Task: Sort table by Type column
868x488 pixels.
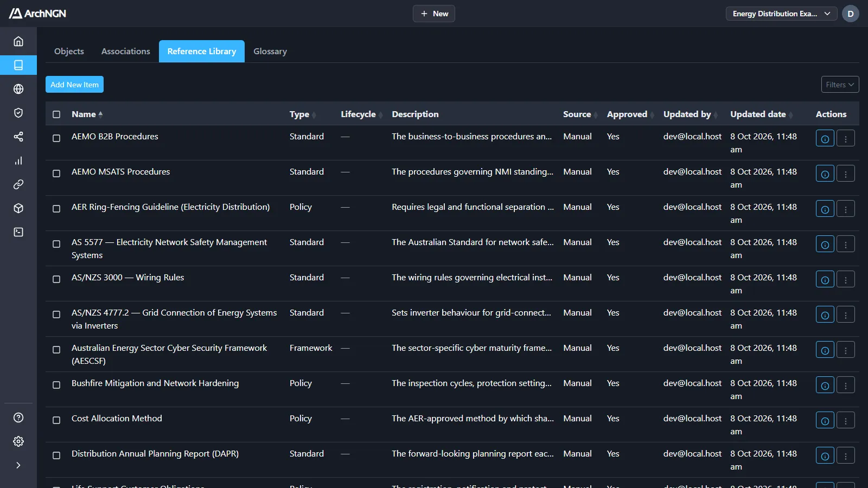Action: pyautogui.click(x=302, y=114)
